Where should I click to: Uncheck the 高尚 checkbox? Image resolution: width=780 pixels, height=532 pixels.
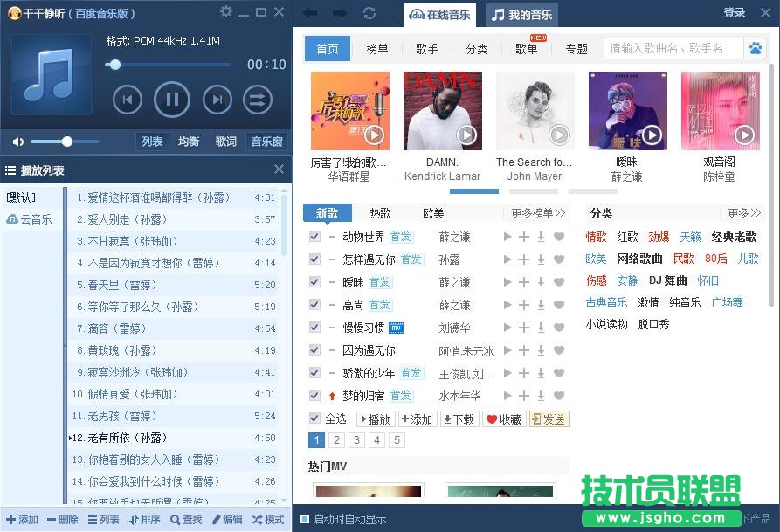click(x=314, y=304)
